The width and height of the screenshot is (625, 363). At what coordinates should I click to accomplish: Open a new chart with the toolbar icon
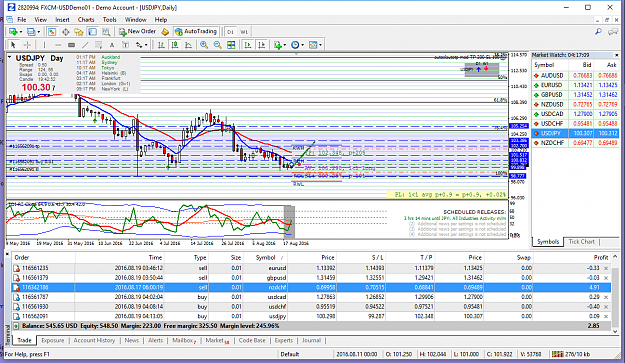coord(13,32)
